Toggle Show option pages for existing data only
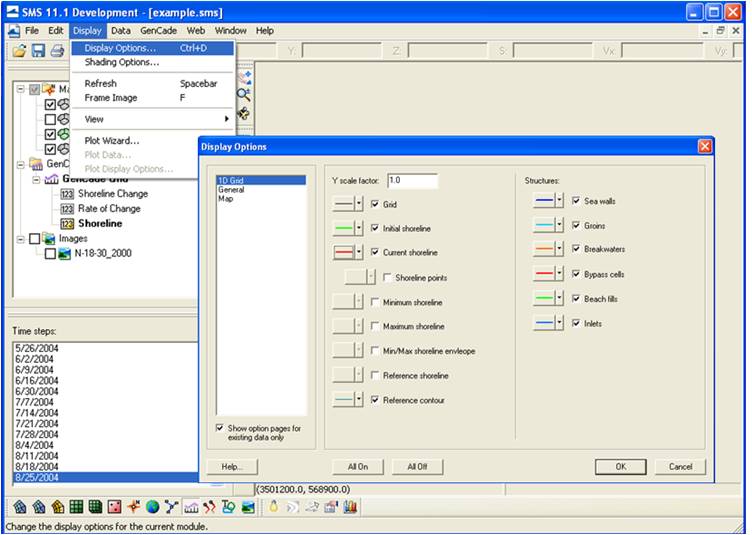 (220, 428)
